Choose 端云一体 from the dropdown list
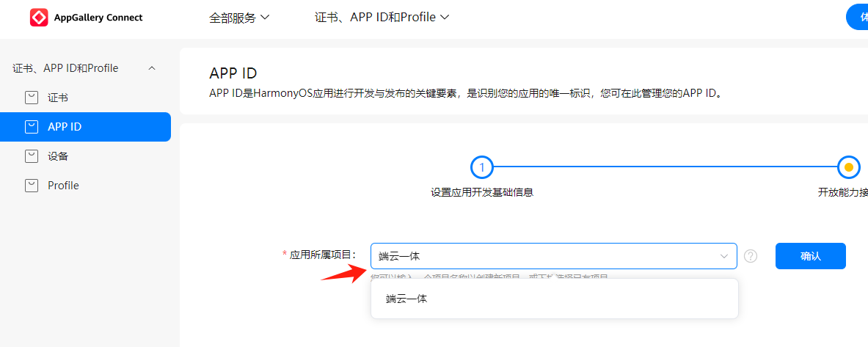Image resolution: width=868 pixels, height=347 pixels. [x=555, y=299]
